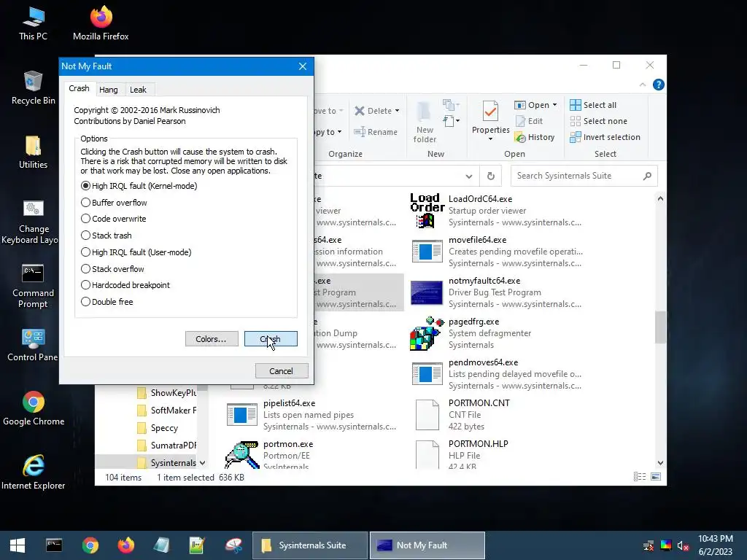The height and width of the screenshot is (560, 747).
Task: Open Windows Start menu
Action: (18, 545)
